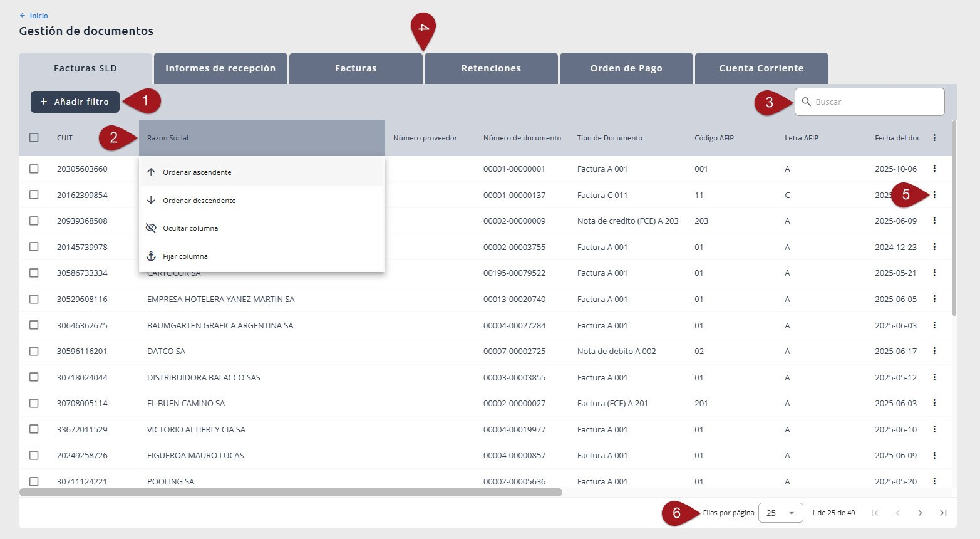Image resolution: width=980 pixels, height=539 pixels.
Task: Jump to last page arrow
Action: pos(943,513)
